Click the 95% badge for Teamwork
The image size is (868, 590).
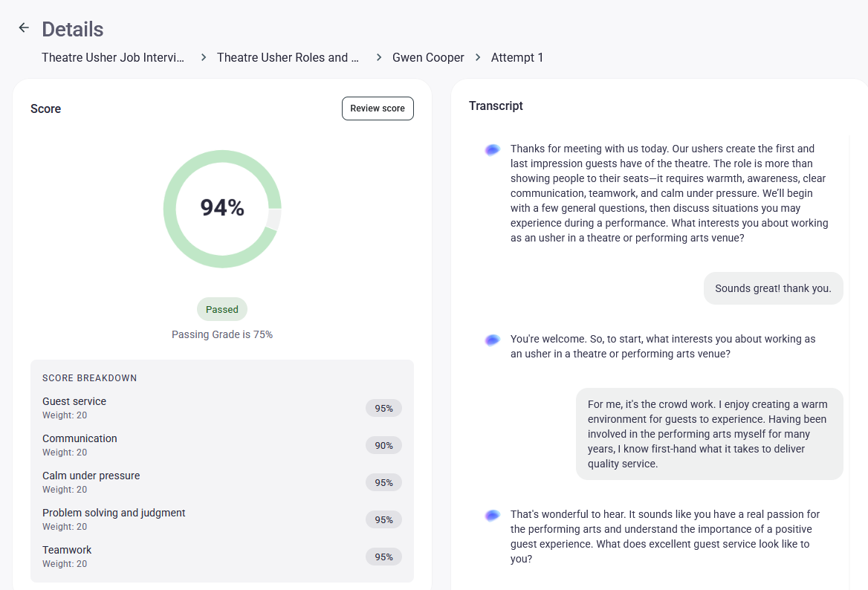[383, 557]
